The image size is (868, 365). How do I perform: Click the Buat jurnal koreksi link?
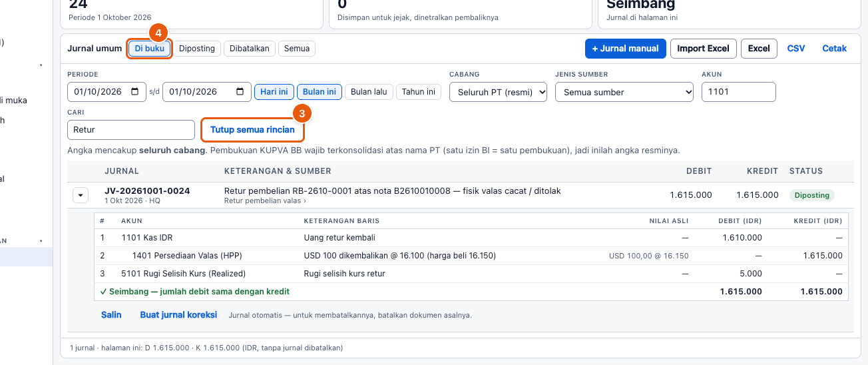pyautogui.click(x=178, y=314)
